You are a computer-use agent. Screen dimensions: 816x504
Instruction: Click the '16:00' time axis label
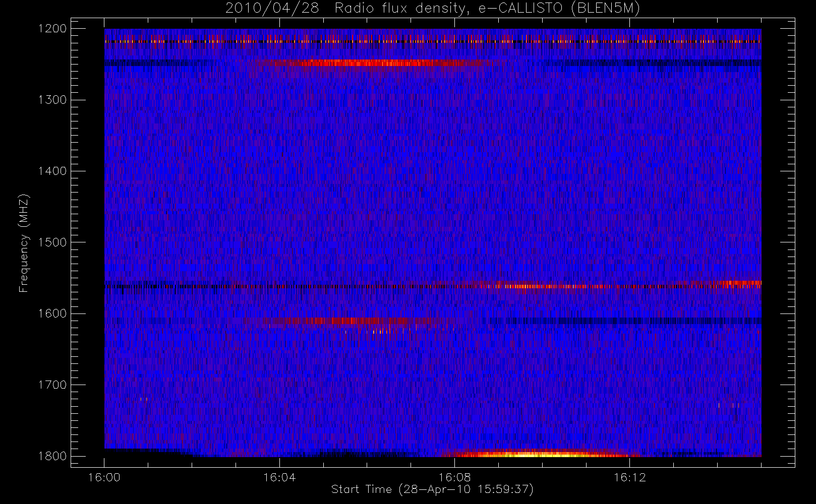104,477
